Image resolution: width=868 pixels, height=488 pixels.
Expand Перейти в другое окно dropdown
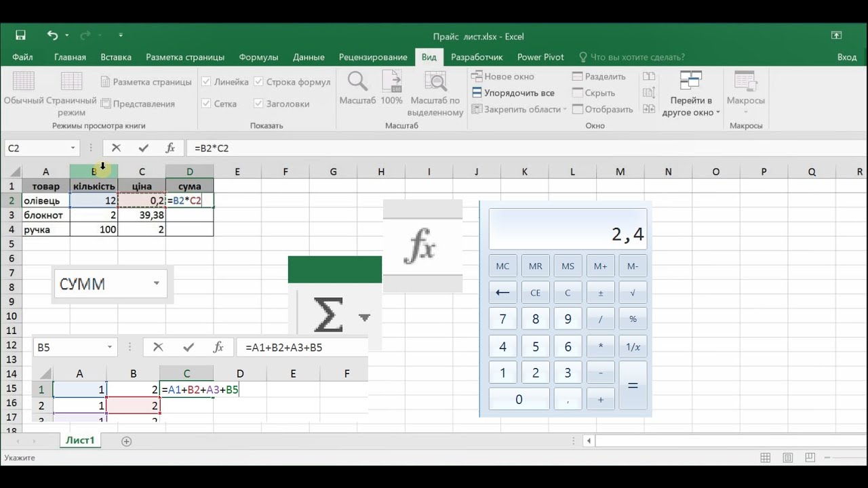(717, 113)
